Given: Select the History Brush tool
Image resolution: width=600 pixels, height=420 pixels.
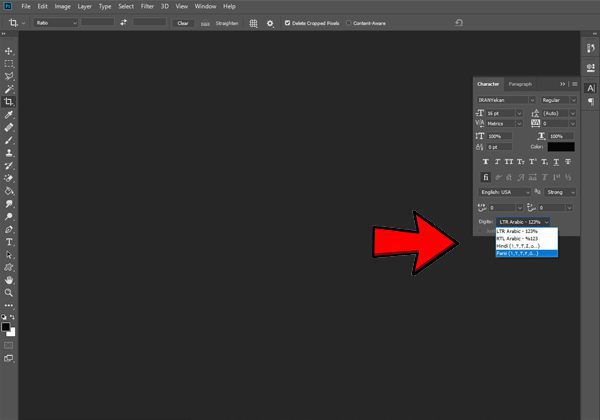Looking at the screenshot, I should 8,166.
